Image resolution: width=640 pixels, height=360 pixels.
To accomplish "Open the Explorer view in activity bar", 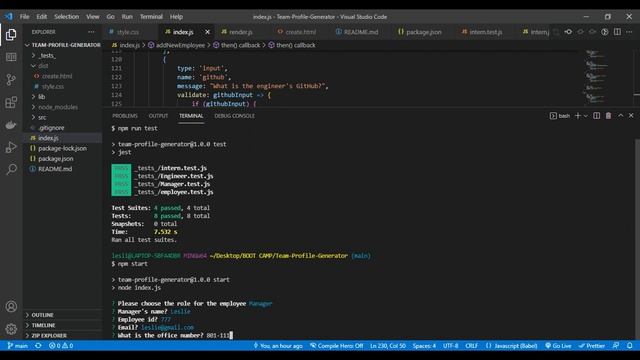I will click(11, 35).
